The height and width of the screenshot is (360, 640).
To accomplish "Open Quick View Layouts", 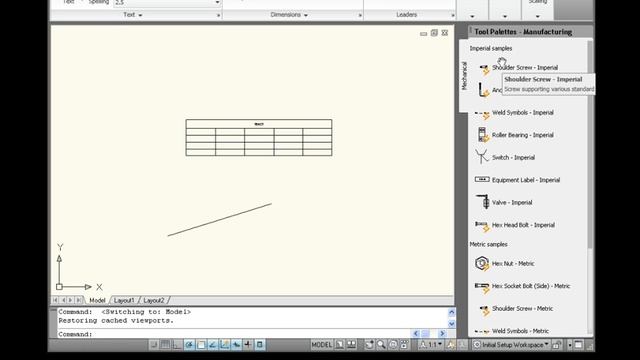I will point(340,344).
